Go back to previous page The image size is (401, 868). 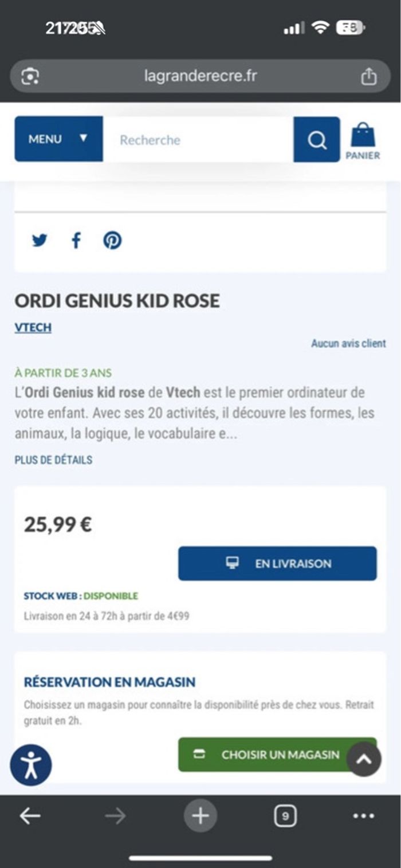click(x=30, y=816)
